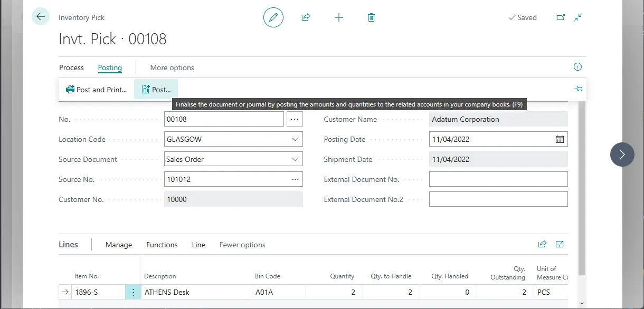This screenshot has height=309, width=644.
Task: Click the Shipment Date value
Action: (x=498, y=159)
